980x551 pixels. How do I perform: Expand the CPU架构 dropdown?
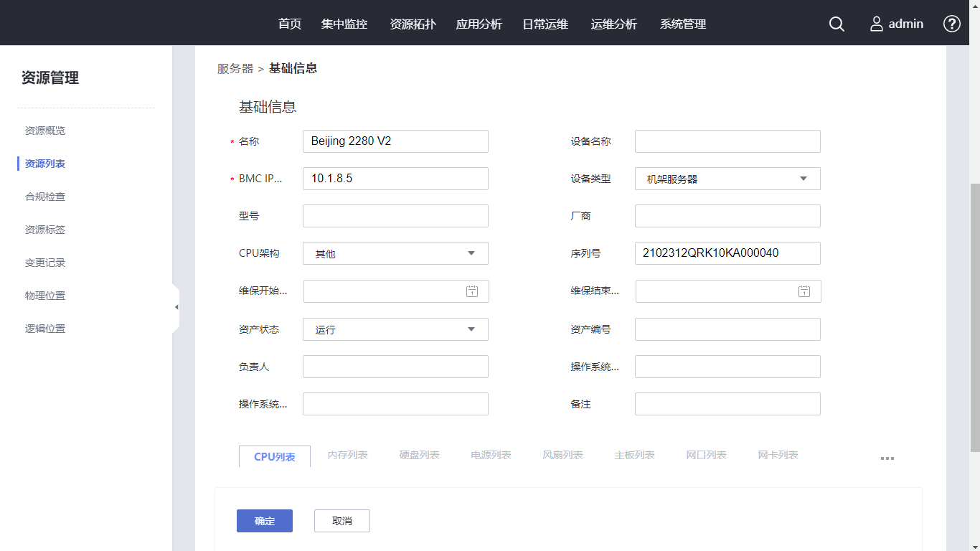(x=471, y=253)
